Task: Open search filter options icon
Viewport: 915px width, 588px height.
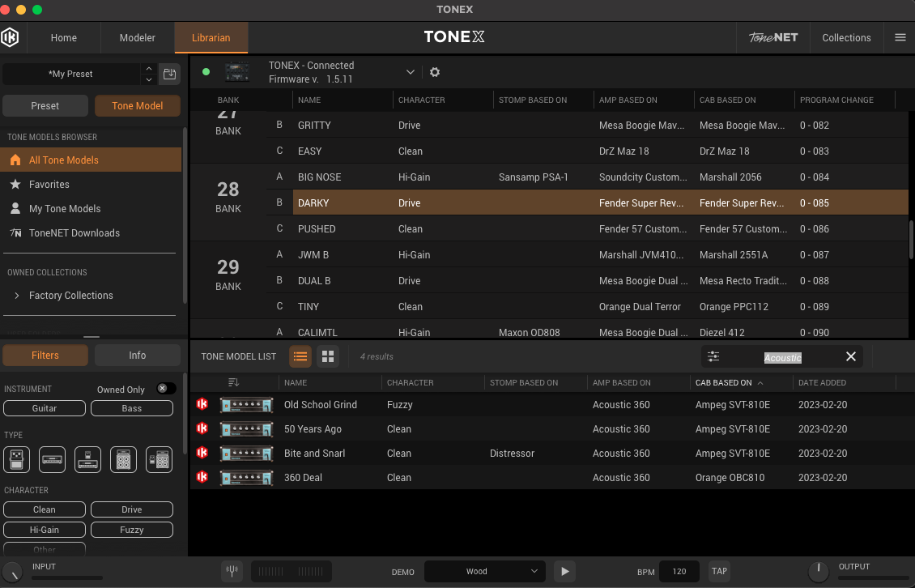Action: pos(713,356)
